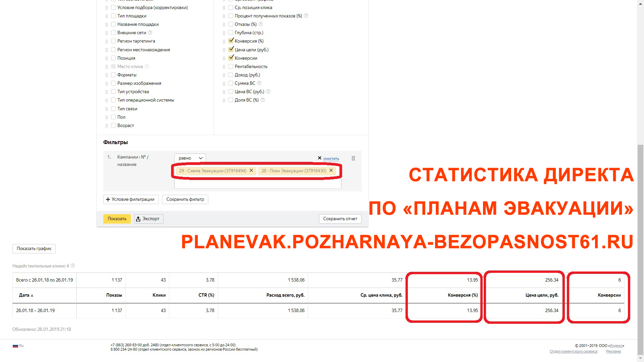This screenshot has height=362, width=644.
Task: Click trash icon to delete filter condition
Action: tap(353, 158)
